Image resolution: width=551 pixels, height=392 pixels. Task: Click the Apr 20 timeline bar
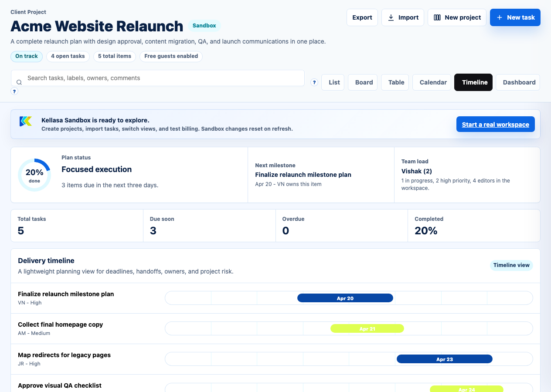coord(345,298)
